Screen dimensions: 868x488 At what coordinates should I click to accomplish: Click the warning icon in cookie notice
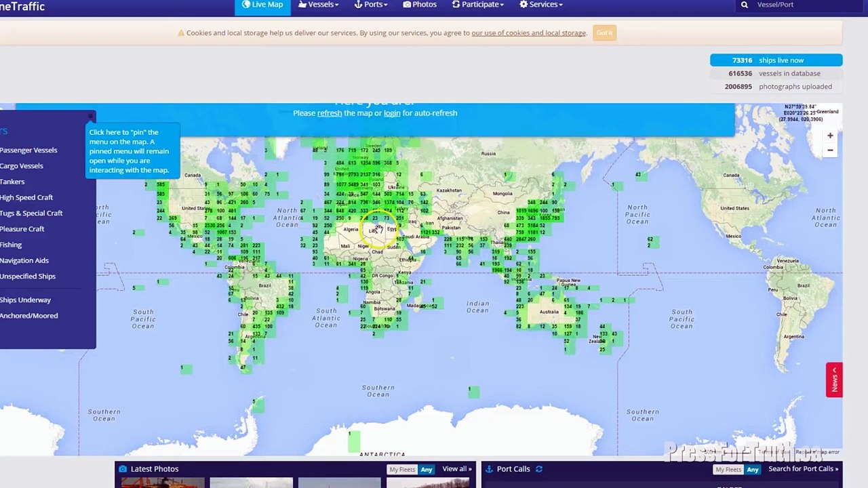(181, 33)
